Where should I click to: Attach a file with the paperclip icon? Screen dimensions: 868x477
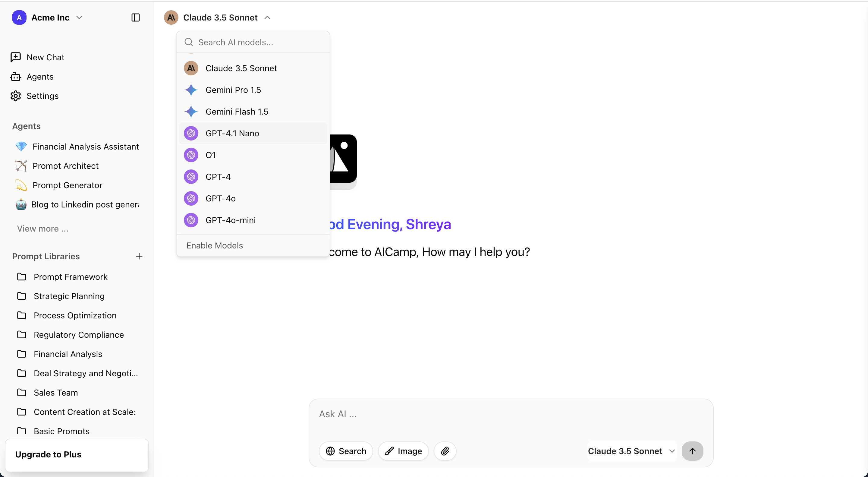[445, 451]
